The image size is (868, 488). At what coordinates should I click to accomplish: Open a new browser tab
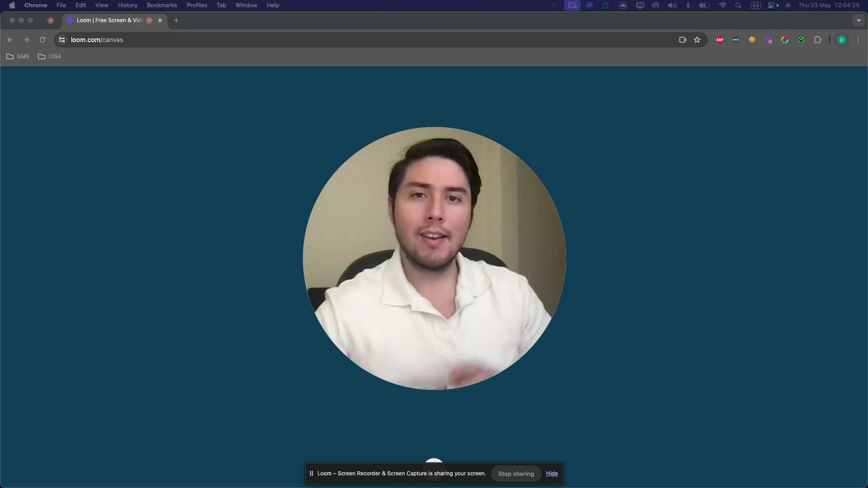coord(176,20)
